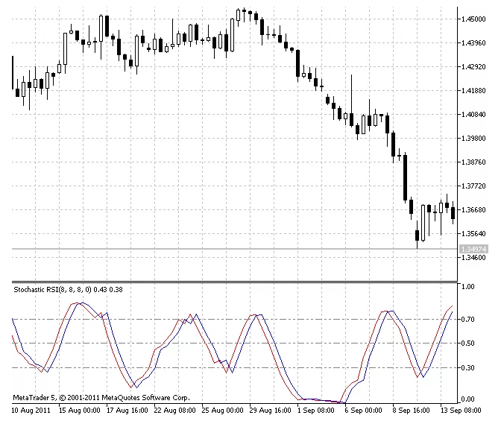Click the 10 Aug 2011 date label
Viewport: 504px width, 421px height.
[x=30, y=411]
